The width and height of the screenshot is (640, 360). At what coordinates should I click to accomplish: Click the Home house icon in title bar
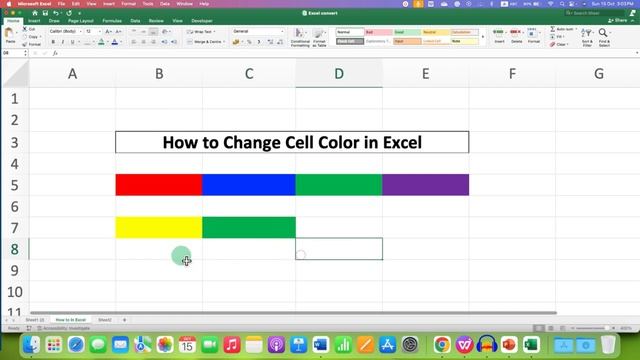click(x=35, y=13)
